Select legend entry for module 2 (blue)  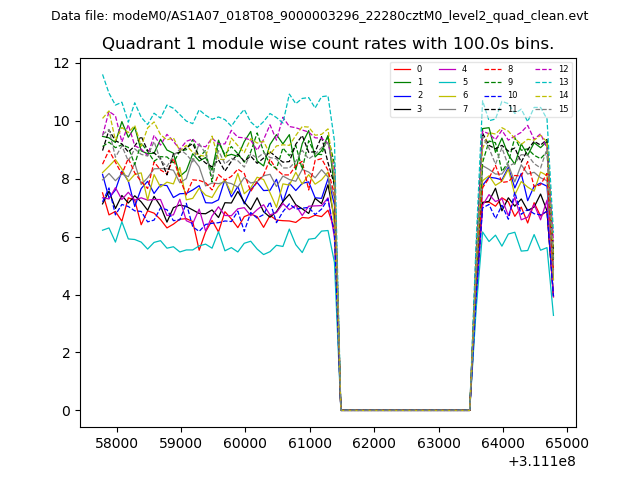pyautogui.click(x=402, y=95)
